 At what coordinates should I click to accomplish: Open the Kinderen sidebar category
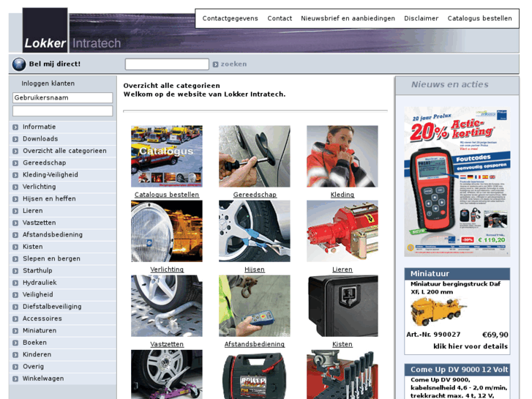pos(37,354)
